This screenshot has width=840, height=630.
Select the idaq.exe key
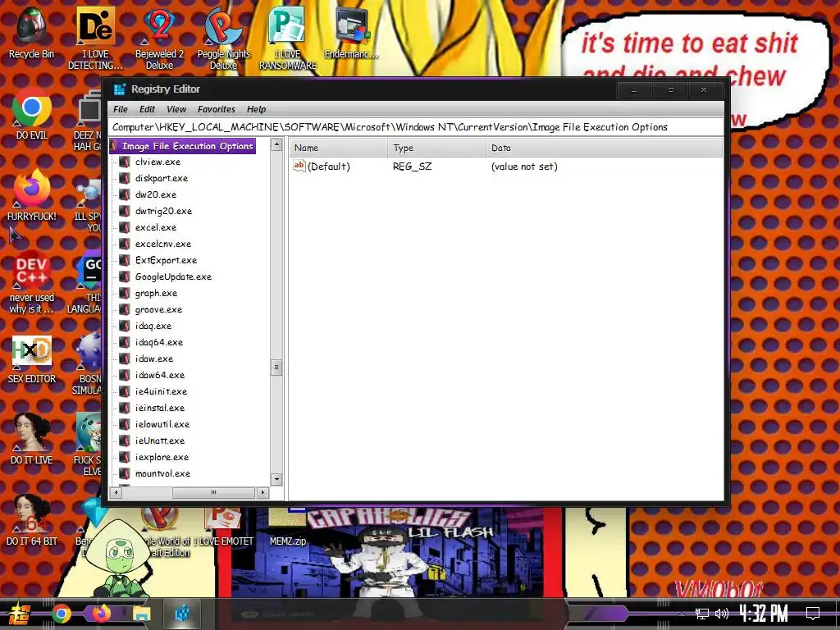(153, 326)
